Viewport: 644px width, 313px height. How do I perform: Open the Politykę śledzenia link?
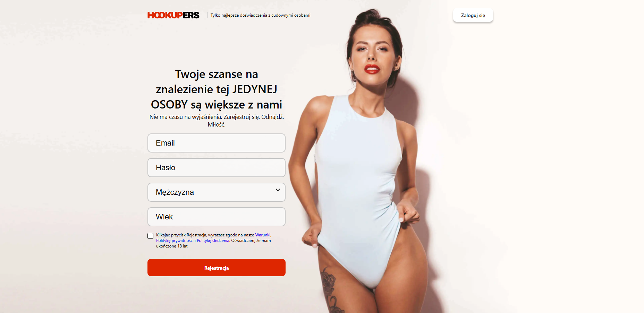pos(213,241)
